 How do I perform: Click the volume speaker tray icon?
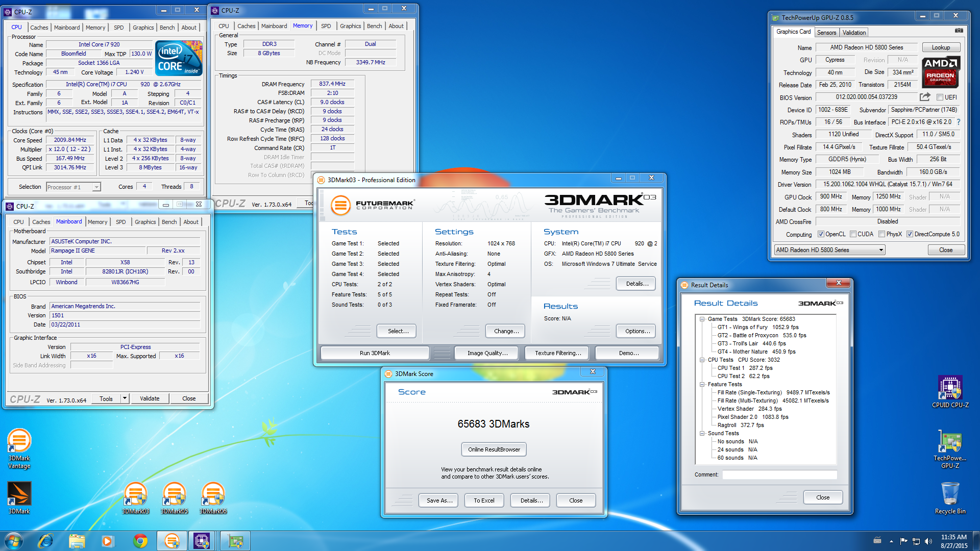click(928, 541)
